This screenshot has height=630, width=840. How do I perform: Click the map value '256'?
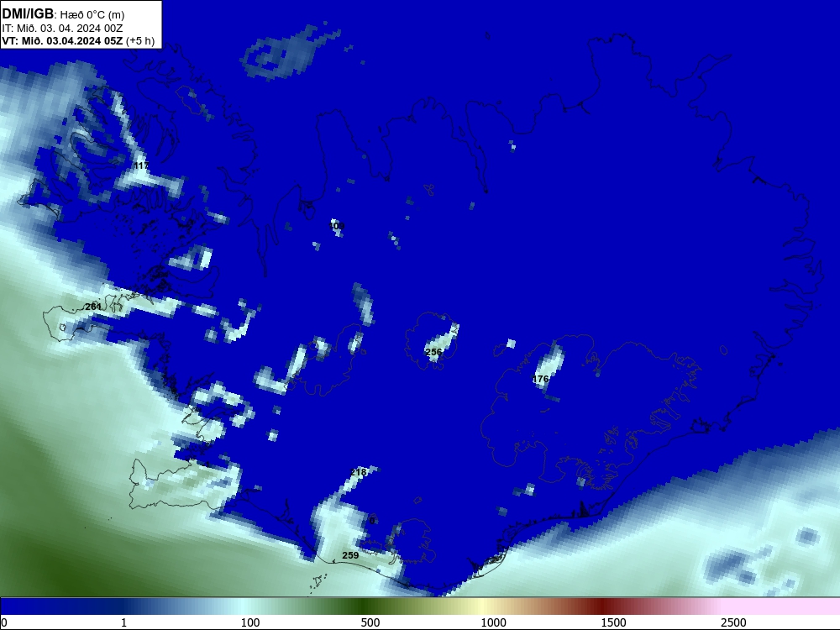[433, 352]
